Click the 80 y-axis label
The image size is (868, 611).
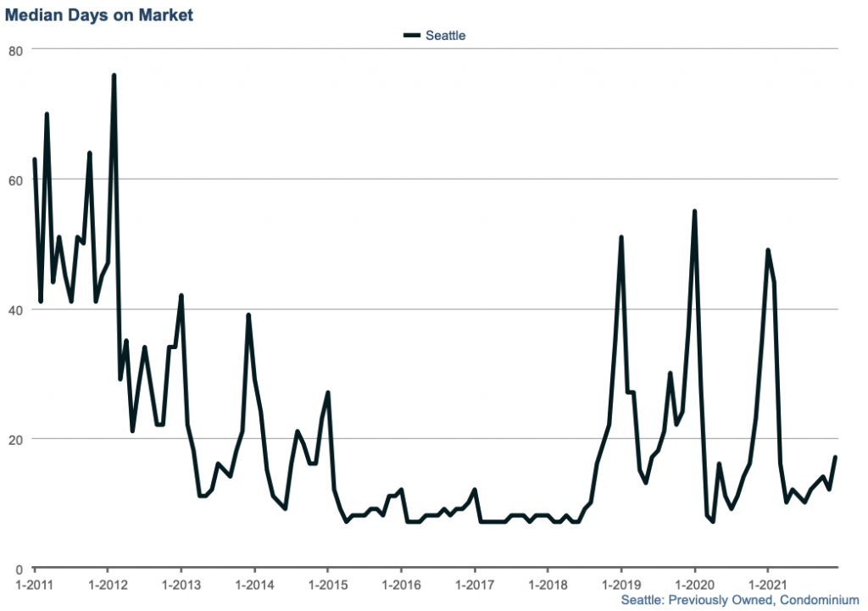(x=15, y=50)
